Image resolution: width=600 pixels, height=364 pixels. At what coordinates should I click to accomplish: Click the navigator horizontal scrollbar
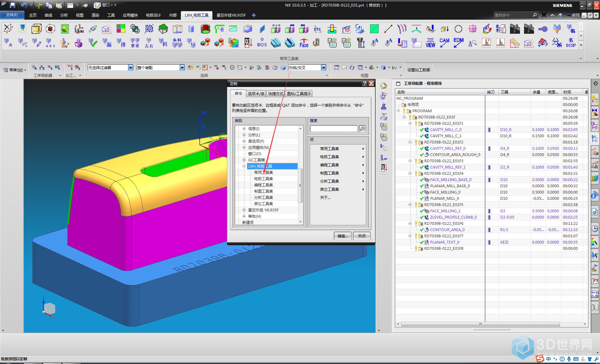pyautogui.click(x=480, y=324)
